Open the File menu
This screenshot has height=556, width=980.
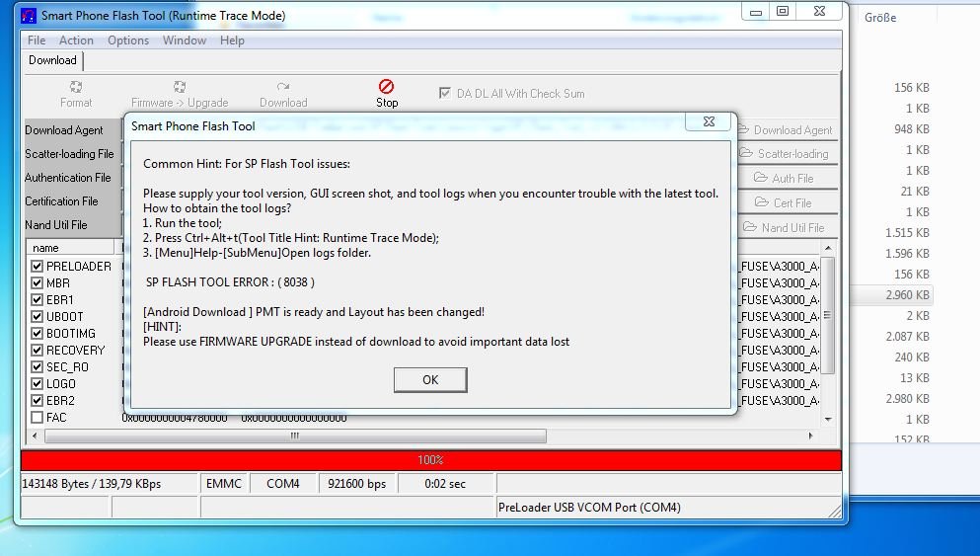pyautogui.click(x=37, y=40)
